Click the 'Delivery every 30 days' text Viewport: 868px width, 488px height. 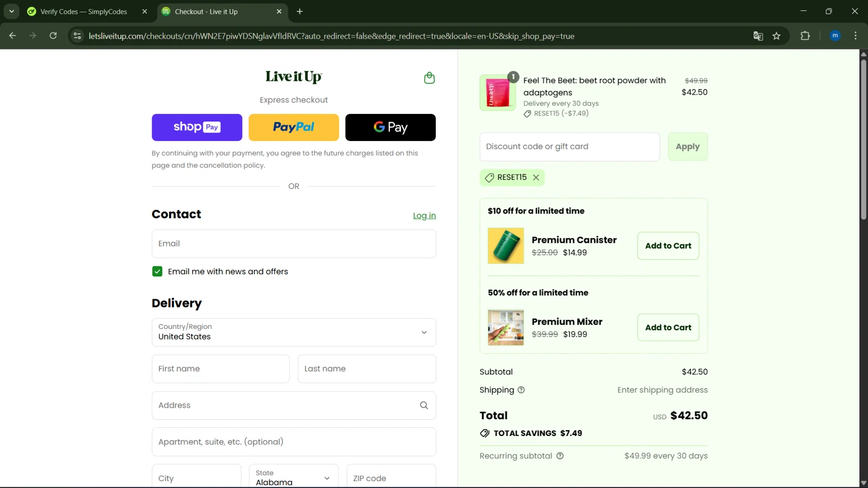pos(561,103)
